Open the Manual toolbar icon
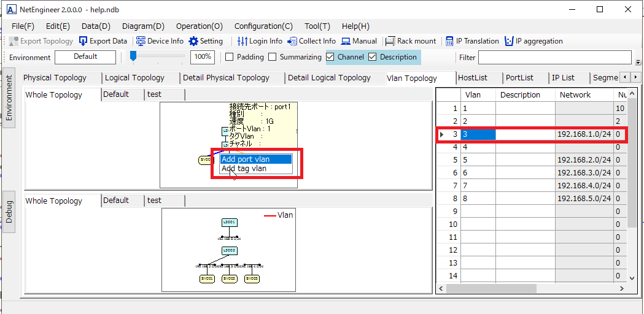644x314 pixels. point(346,41)
